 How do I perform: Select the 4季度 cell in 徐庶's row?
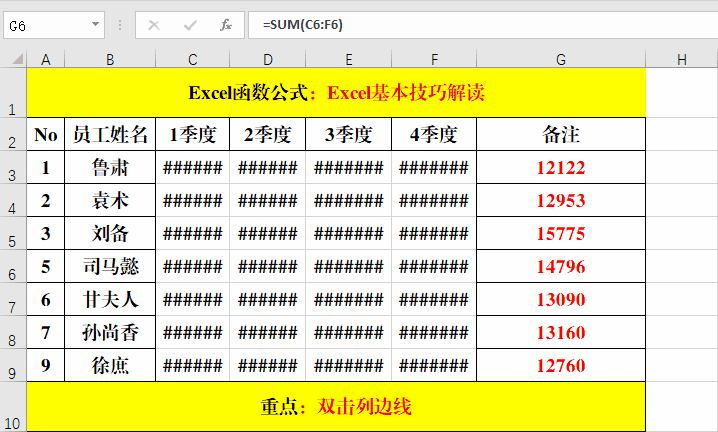tap(434, 365)
